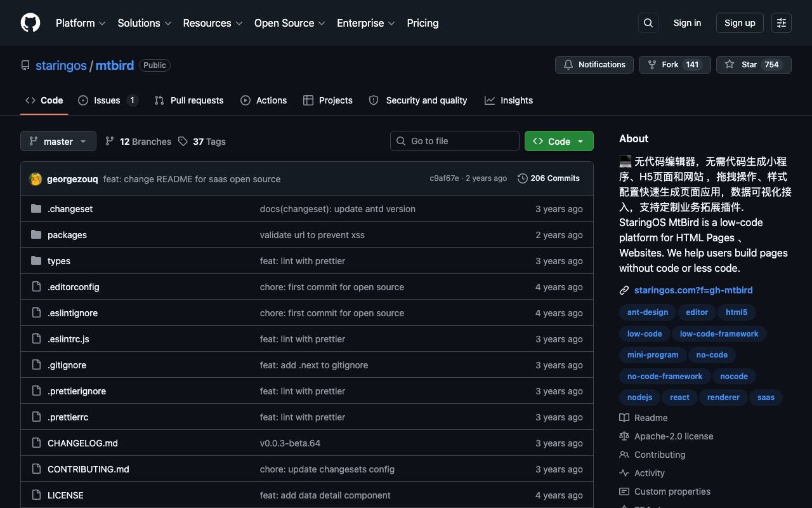Open commit message 'validate url to prevent xss'
Image resolution: width=812 pixels, height=508 pixels.
(312, 235)
